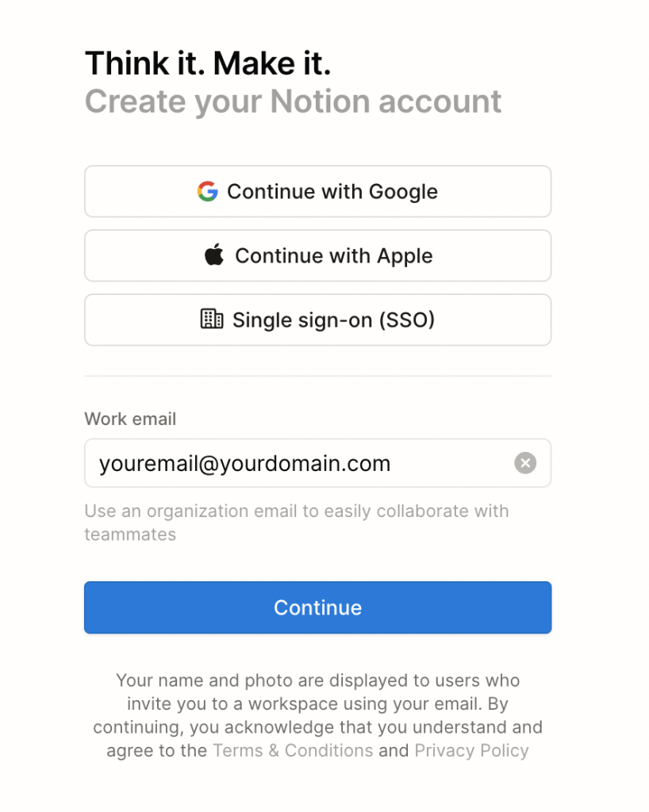The image size is (649, 812).
Task: Click the horizontal divider above Work email
Action: tap(317, 376)
